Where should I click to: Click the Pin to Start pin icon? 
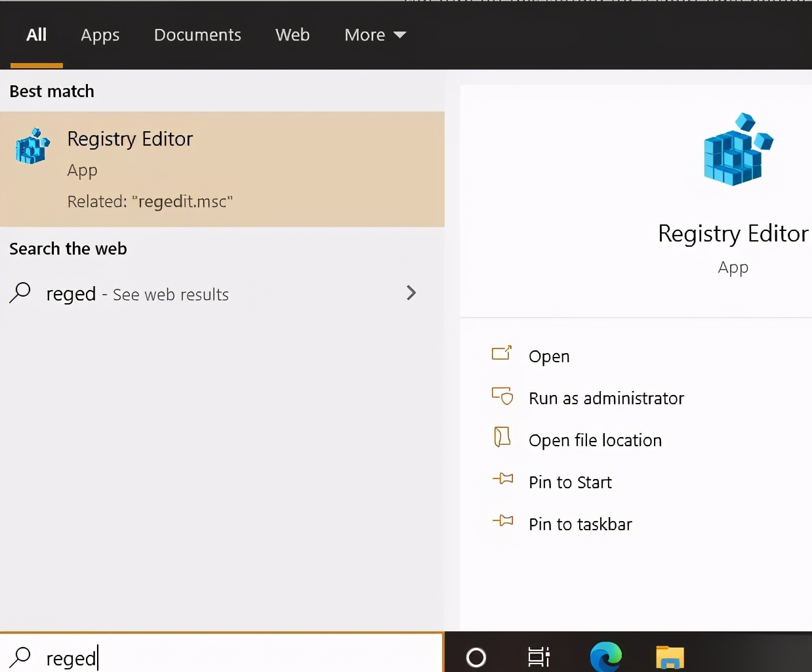[502, 480]
